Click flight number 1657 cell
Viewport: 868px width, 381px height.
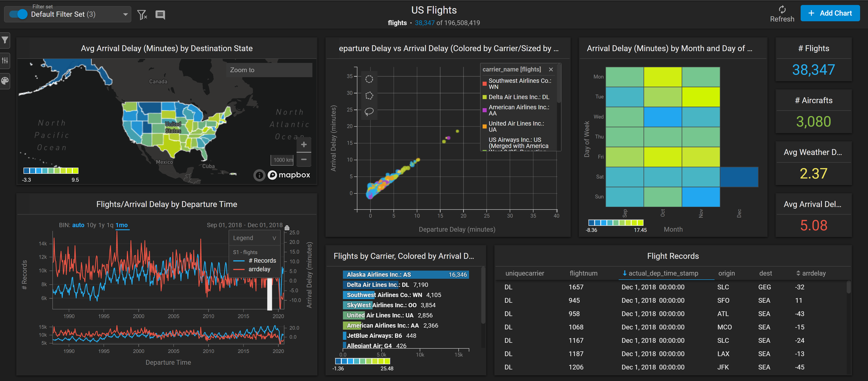[x=576, y=287]
